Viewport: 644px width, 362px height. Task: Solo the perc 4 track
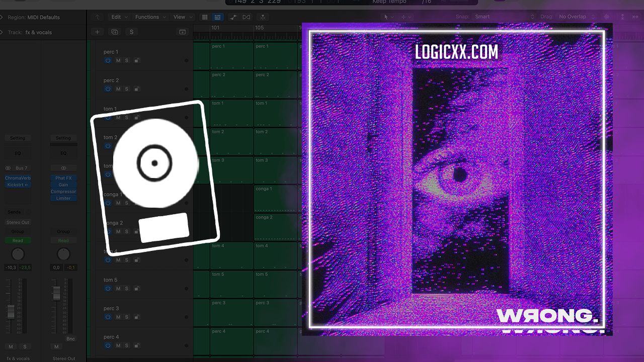[x=127, y=345]
